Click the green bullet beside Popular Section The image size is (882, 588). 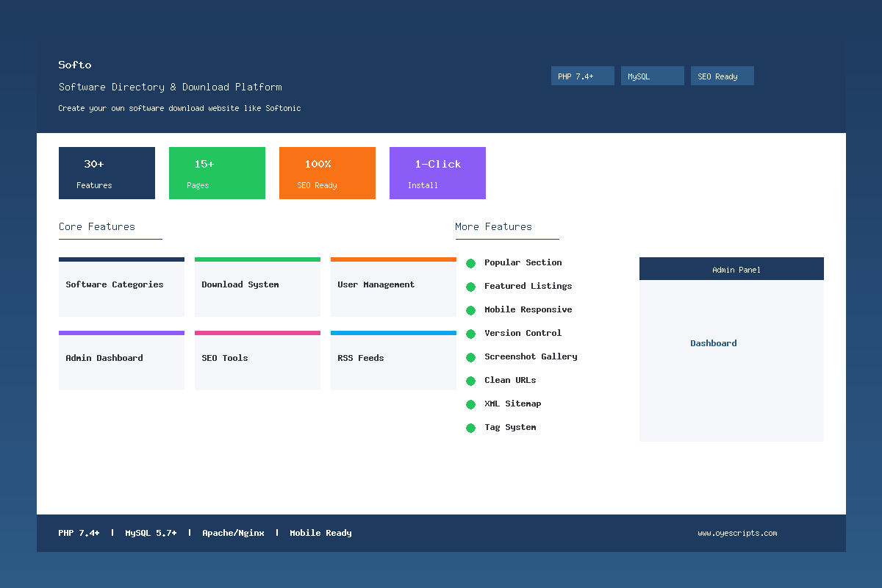[x=470, y=263]
